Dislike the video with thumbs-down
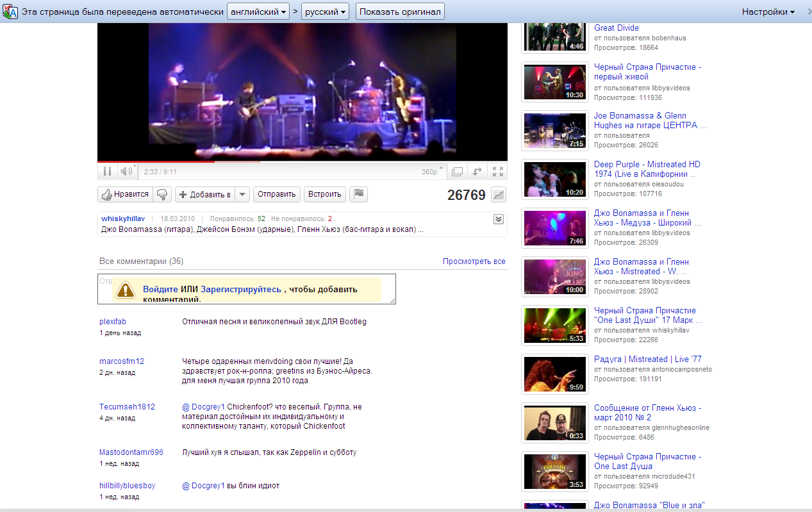812x512 pixels. 162,194
